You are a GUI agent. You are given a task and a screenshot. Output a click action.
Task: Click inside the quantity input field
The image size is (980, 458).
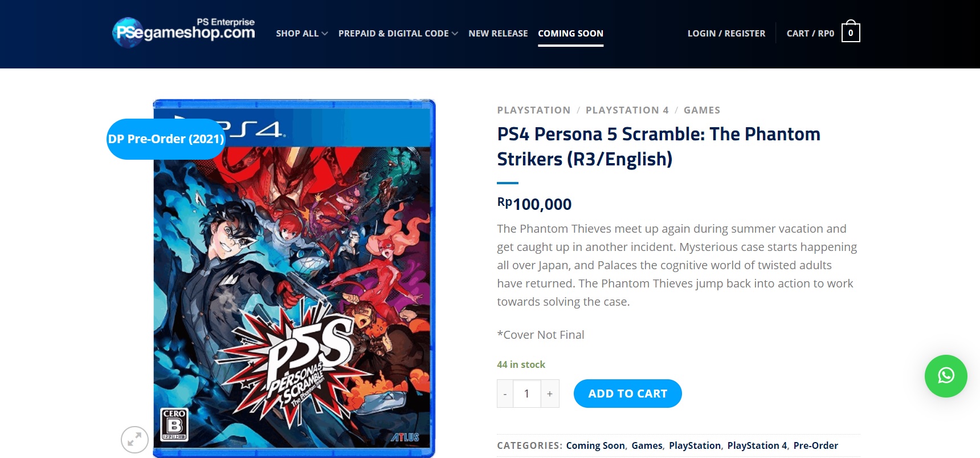click(527, 393)
